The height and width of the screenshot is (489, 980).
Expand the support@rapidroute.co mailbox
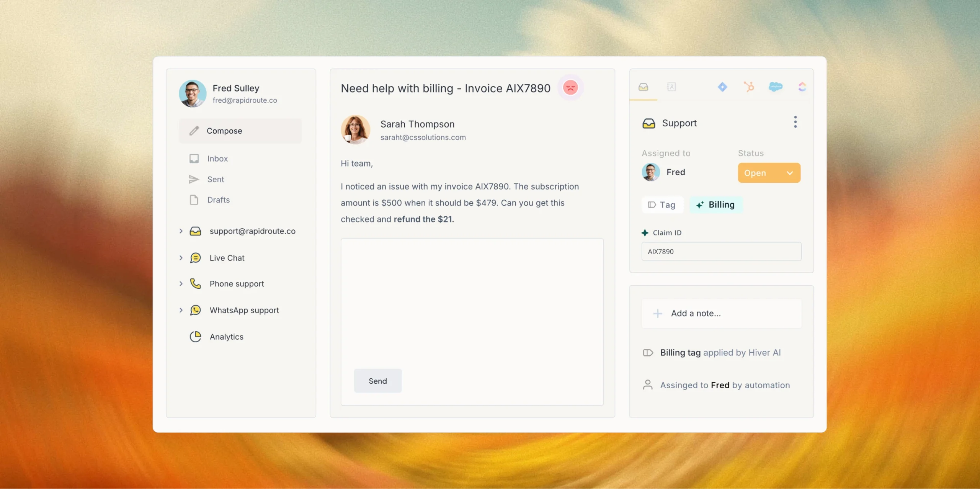pyautogui.click(x=181, y=231)
